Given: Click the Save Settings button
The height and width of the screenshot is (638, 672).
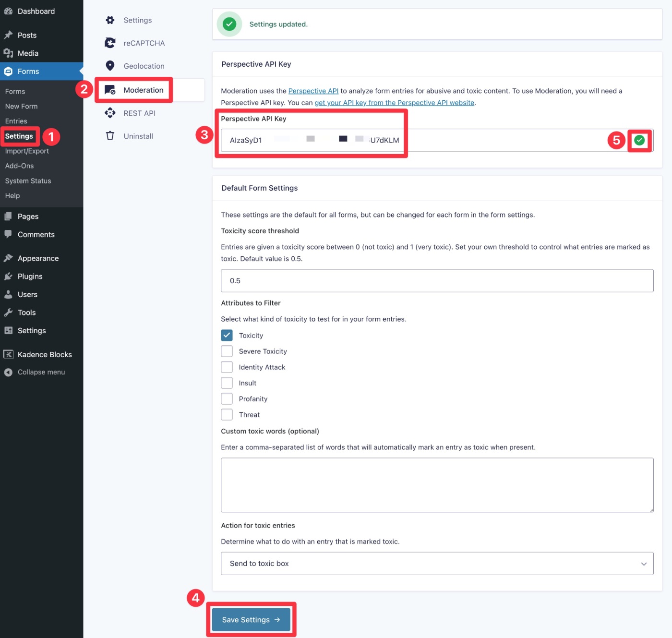Looking at the screenshot, I should pyautogui.click(x=251, y=620).
